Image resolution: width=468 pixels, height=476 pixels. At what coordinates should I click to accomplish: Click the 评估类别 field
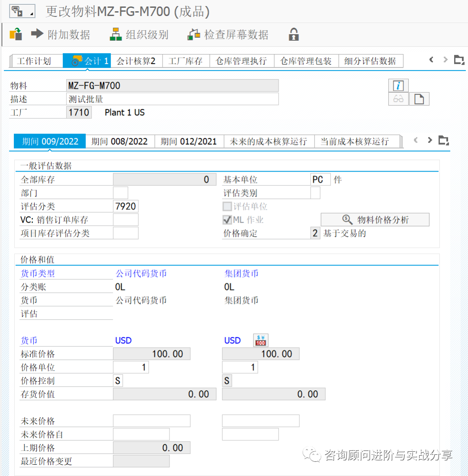click(315, 193)
